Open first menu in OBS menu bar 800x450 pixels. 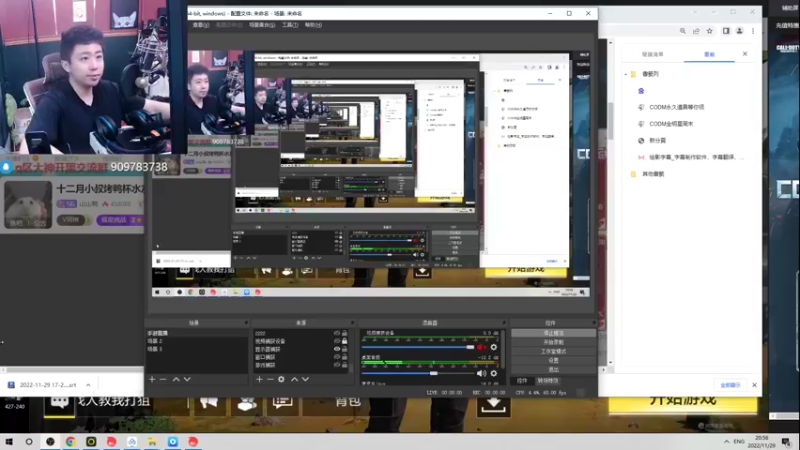click(201, 25)
